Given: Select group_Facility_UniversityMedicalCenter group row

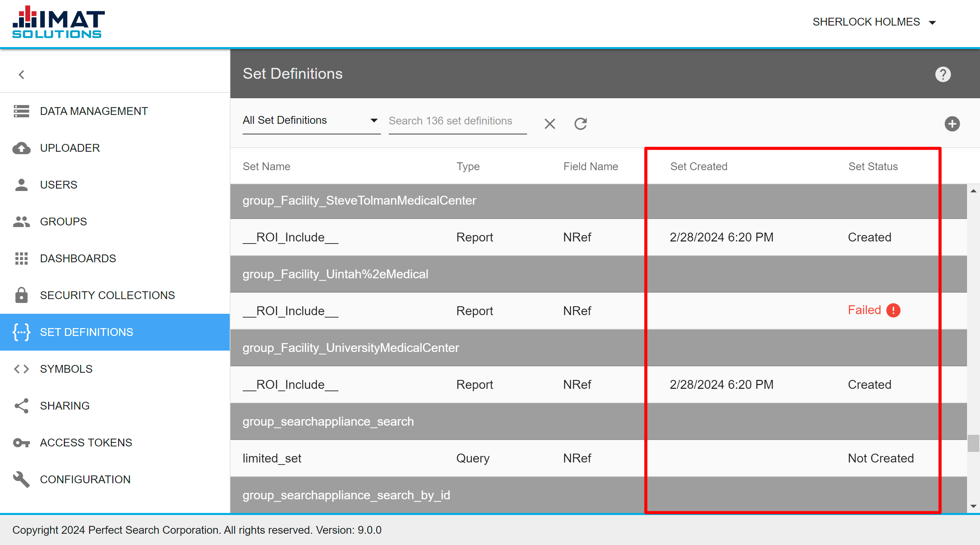Looking at the screenshot, I should (598, 348).
